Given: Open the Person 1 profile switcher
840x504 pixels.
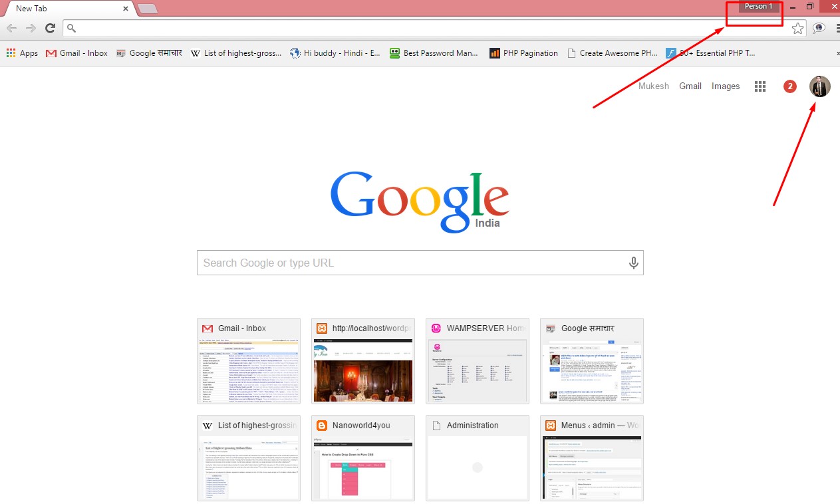Looking at the screenshot, I should pyautogui.click(x=759, y=7).
